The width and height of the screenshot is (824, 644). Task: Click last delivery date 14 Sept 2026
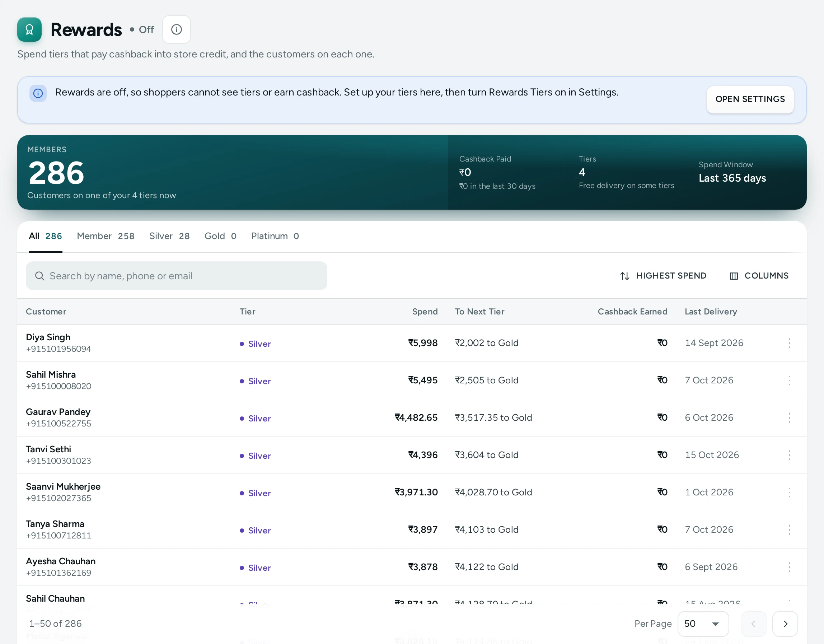click(x=714, y=343)
